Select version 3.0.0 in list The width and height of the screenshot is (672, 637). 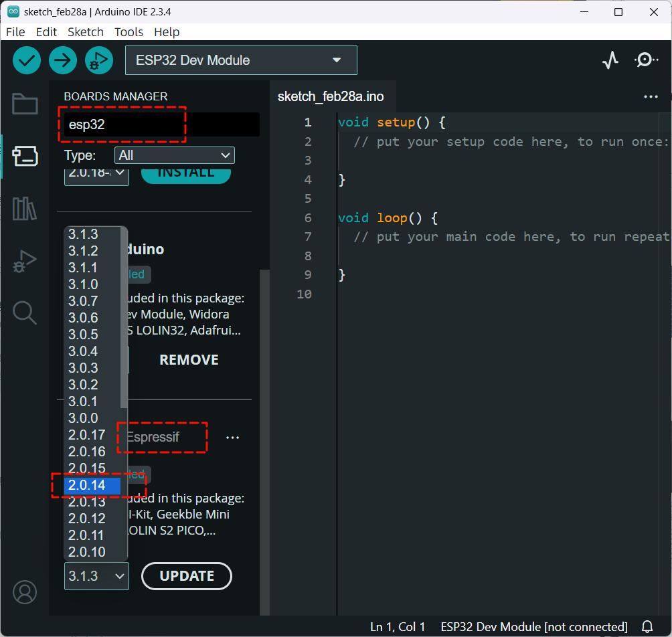click(x=92, y=418)
